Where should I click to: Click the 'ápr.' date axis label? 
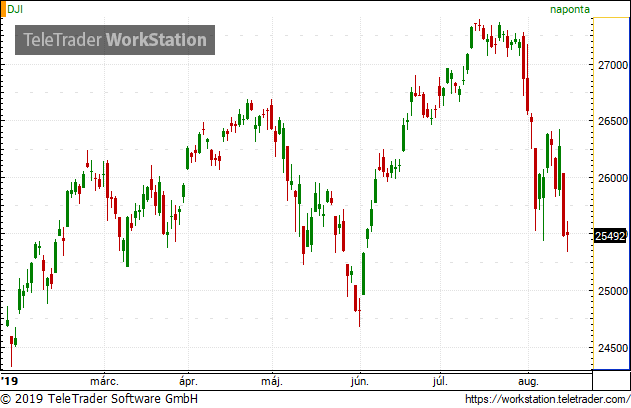tap(188, 381)
